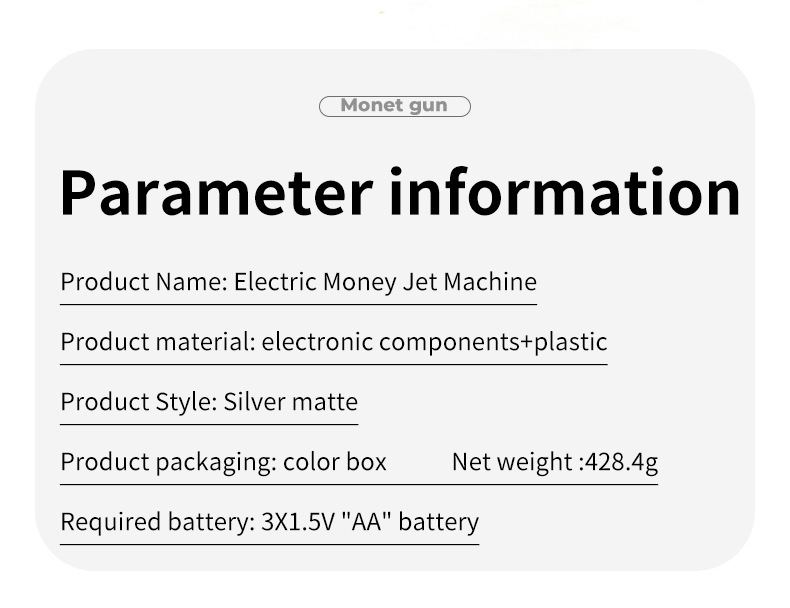
Task: Click the quoted AA text
Action: tap(368, 522)
